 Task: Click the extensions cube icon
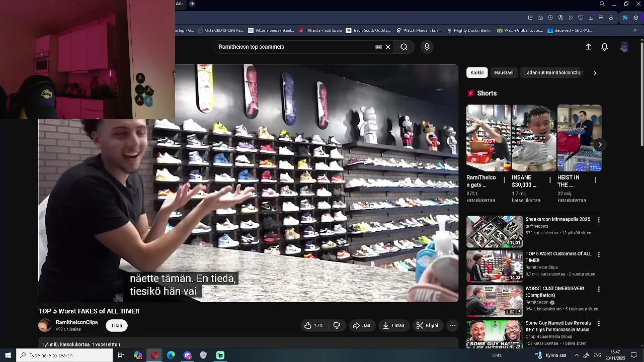click(x=636, y=18)
